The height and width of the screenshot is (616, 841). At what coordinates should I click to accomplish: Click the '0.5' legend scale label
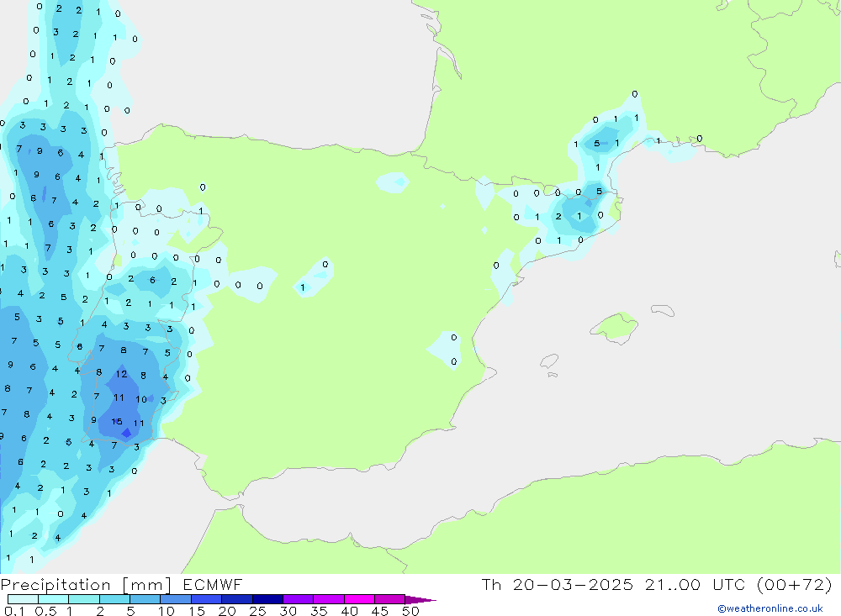[x=45, y=611]
